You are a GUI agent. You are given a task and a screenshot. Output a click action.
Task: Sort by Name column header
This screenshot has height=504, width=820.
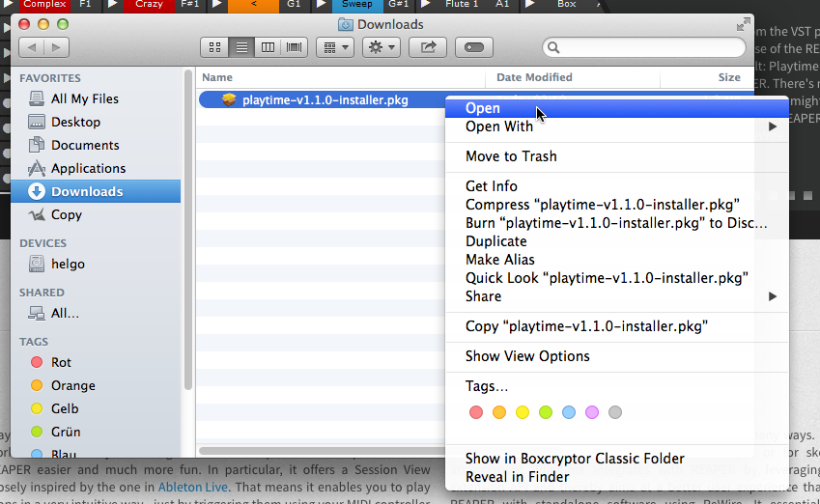coord(340,77)
